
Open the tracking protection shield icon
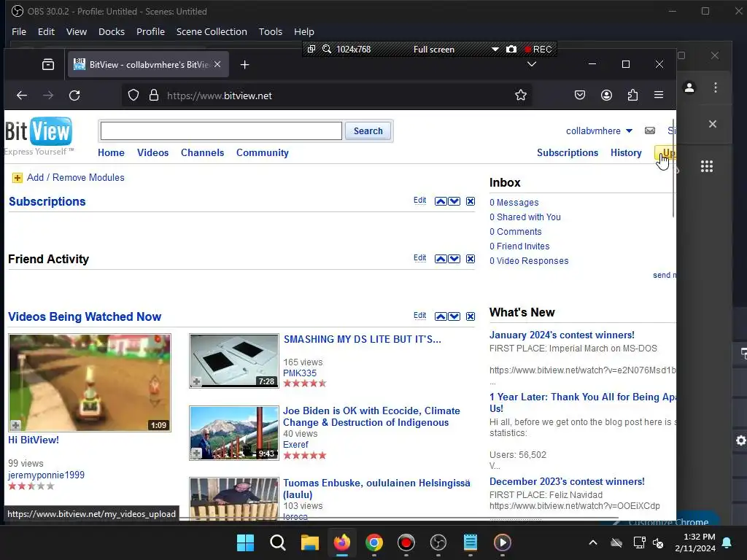point(133,96)
